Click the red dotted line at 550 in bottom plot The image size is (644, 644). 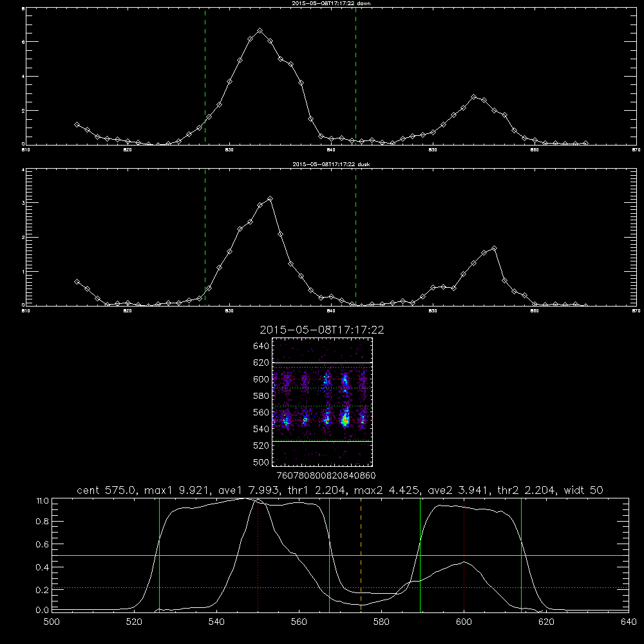pyautogui.click(x=258, y=554)
